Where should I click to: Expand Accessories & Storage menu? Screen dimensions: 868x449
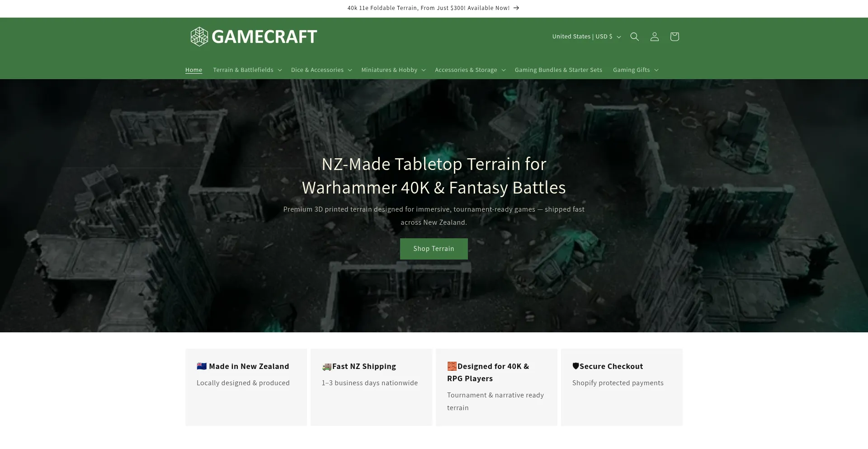pos(470,70)
